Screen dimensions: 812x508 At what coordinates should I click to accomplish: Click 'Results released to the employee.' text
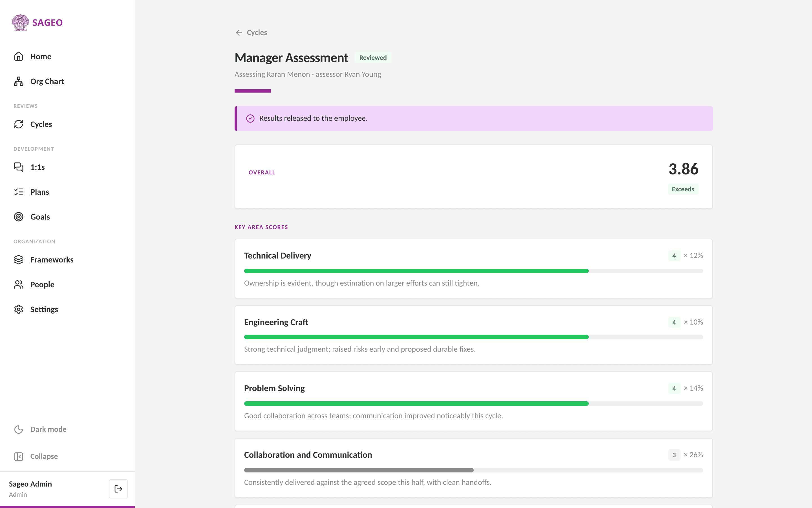(x=314, y=118)
